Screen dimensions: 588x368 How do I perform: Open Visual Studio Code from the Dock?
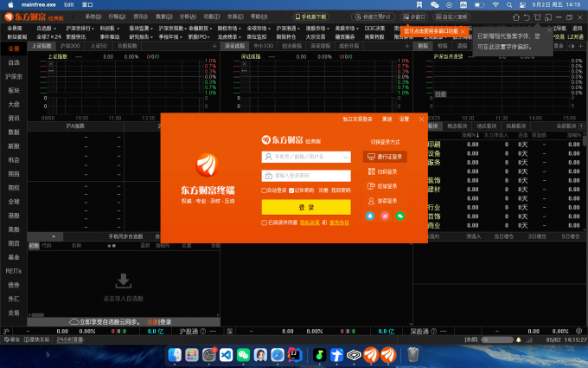227,355
